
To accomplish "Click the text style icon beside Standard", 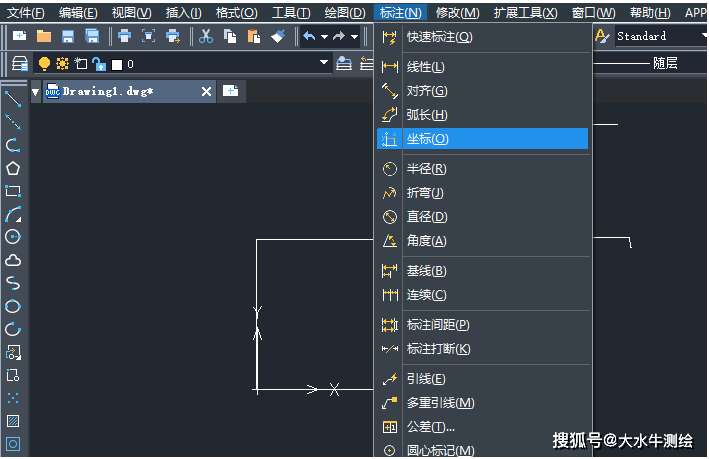I will click(602, 36).
